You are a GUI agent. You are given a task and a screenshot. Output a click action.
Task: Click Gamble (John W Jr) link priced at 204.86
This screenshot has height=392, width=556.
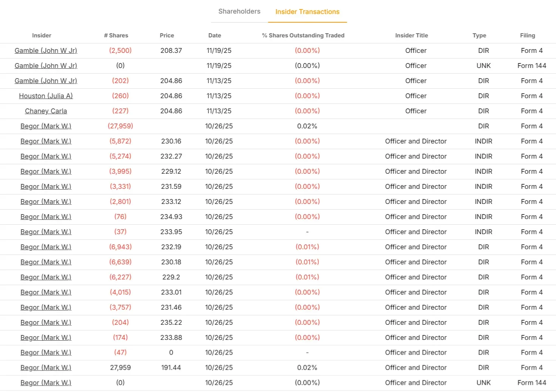46,81
